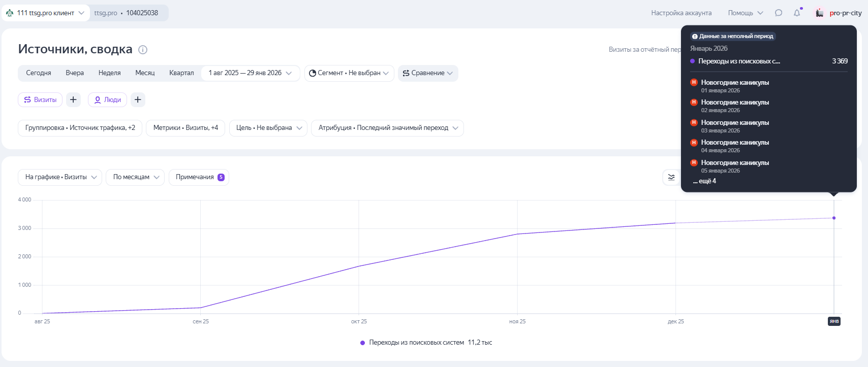Viewport: 868px width, 367px height.
Task: Click the pro-pr-city account avatar
Action: pyautogui.click(x=819, y=13)
